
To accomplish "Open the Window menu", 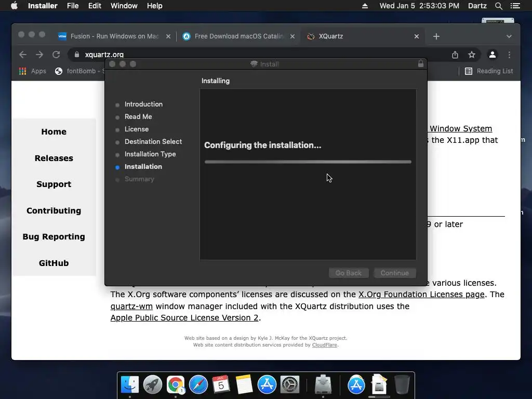I will [x=124, y=6].
